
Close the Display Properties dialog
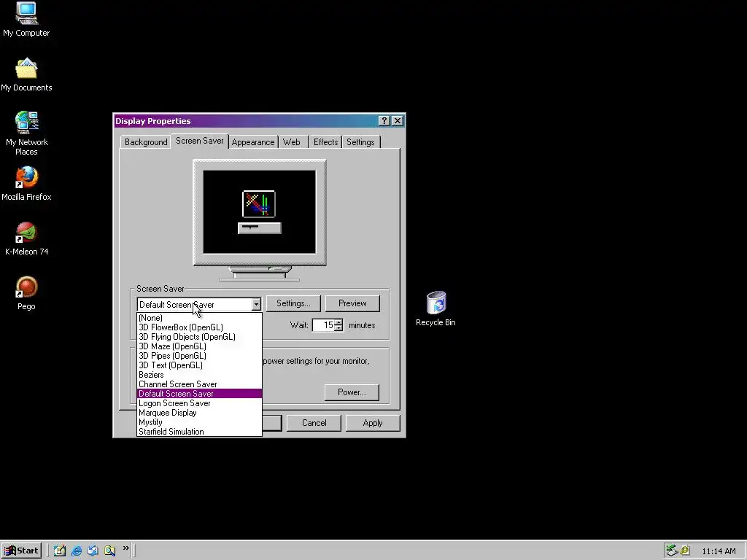pyautogui.click(x=398, y=121)
